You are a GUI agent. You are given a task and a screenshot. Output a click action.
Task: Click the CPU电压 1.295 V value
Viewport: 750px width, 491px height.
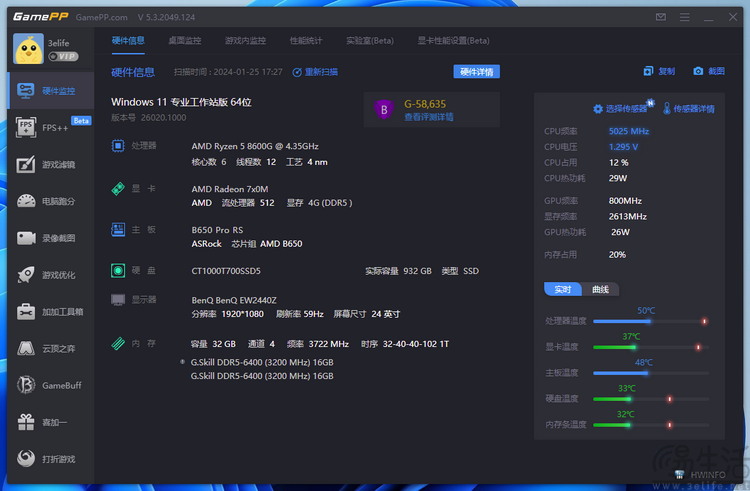[x=623, y=147]
